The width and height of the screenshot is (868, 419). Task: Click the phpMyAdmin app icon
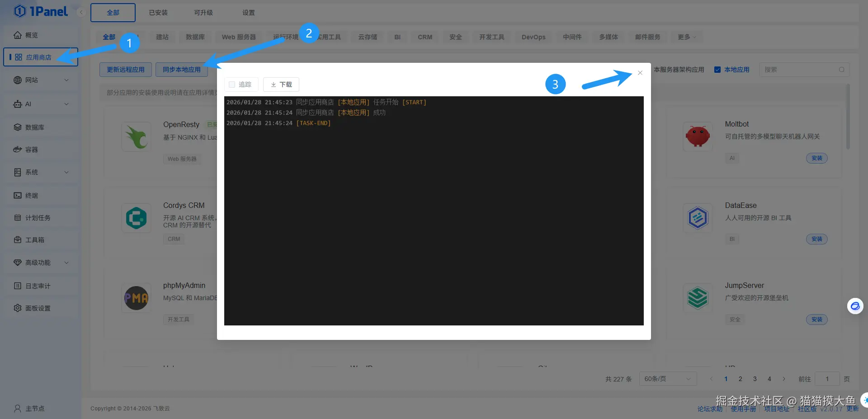136,298
